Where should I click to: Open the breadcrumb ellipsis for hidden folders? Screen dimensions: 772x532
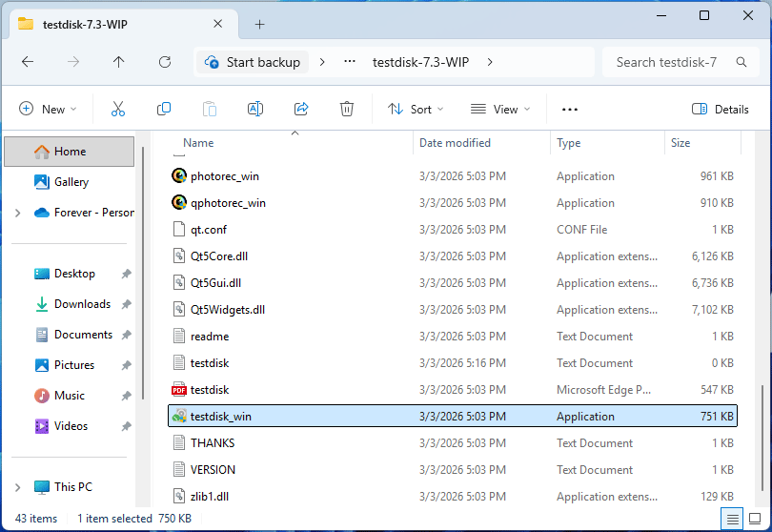(350, 62)
